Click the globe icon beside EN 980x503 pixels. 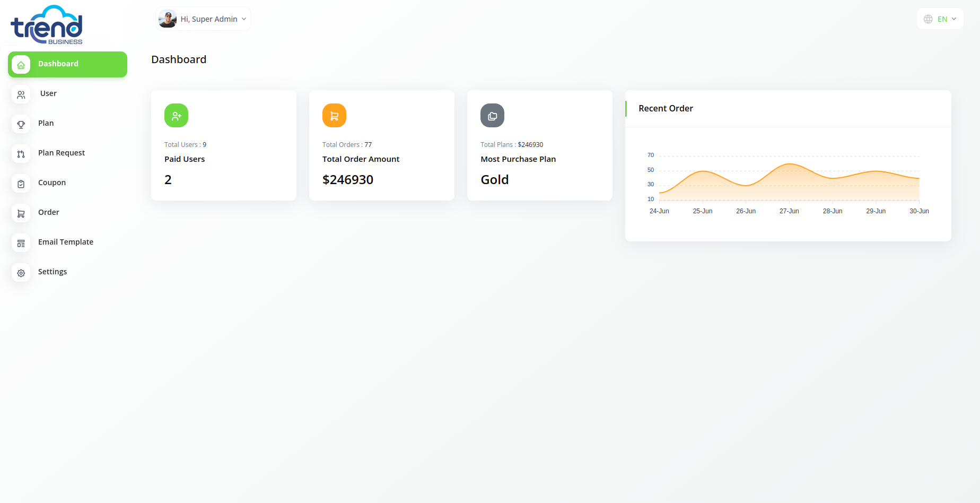pyautogui.click(x=928, y=19)
